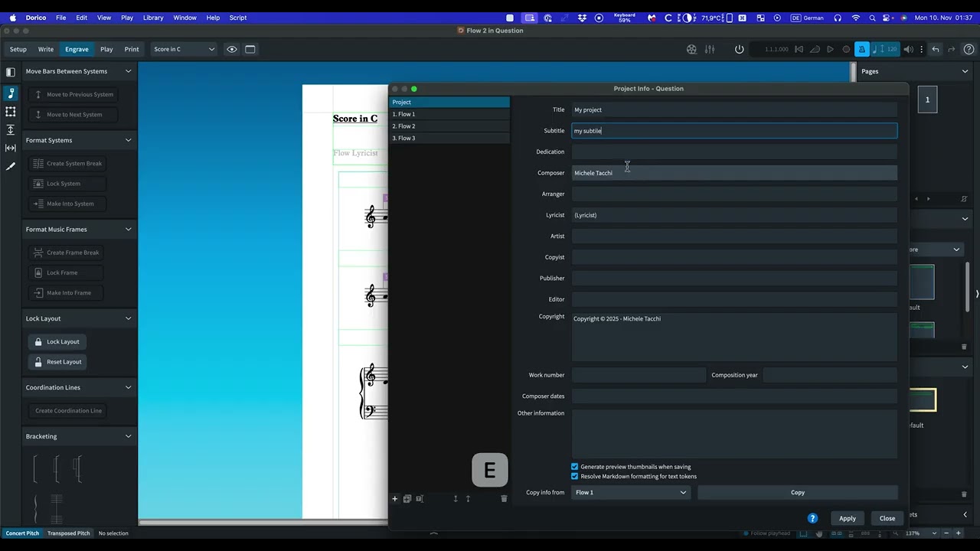Toggle the left zone panel icon
This screenshot has width=980, height=551.
pyautogui.click(x=11, y=72)
